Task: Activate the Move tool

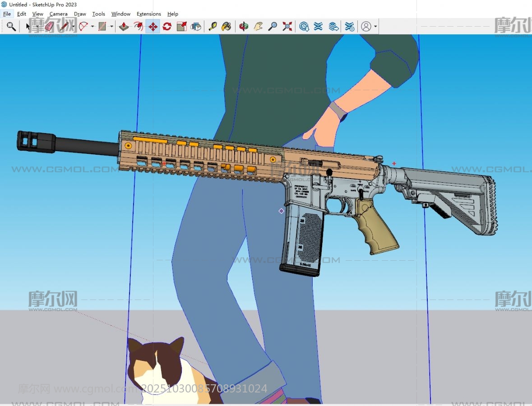Action: coord(153,27)
